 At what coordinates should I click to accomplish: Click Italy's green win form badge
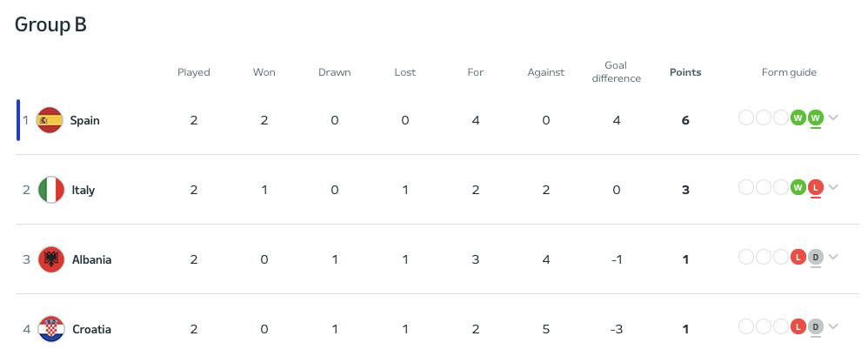pos(798,187)
